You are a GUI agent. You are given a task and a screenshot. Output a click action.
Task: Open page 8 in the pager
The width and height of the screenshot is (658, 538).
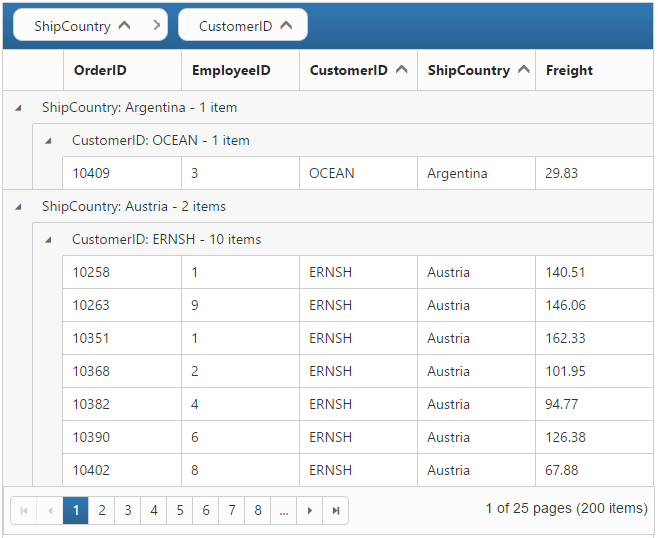click(x=258, y=510)
